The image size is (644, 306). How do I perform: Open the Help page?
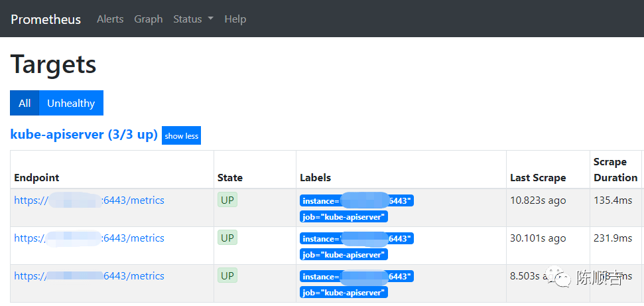tap(235, 19)
